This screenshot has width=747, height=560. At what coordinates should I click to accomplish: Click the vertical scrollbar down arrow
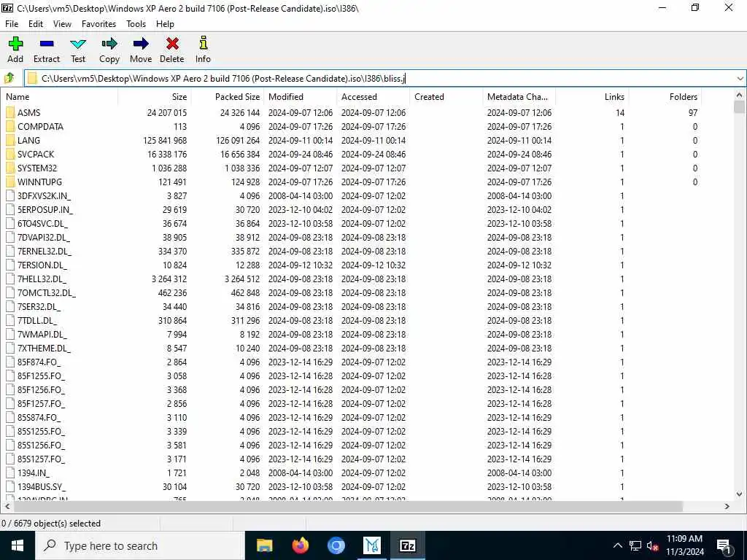(x=740, y=494)
